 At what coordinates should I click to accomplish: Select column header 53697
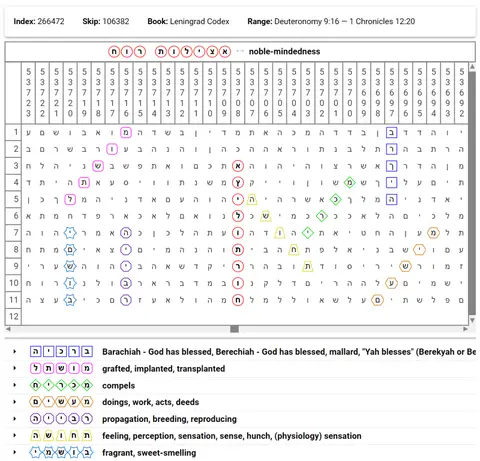(391, 92)
